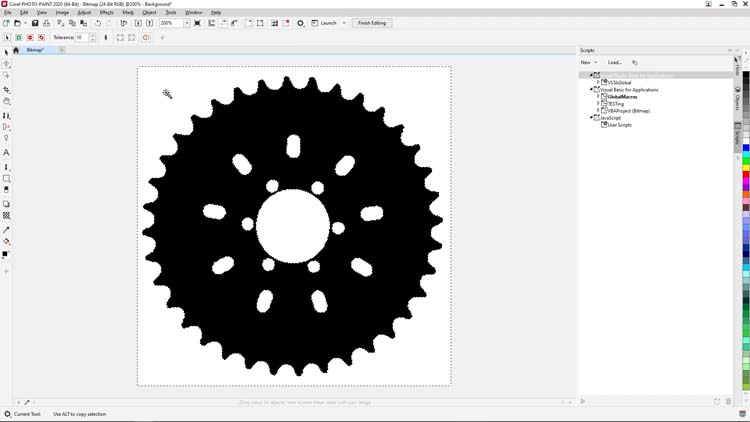Switch to the Bitmap document tab
The image size is (750, 422).
click(35, 50)
